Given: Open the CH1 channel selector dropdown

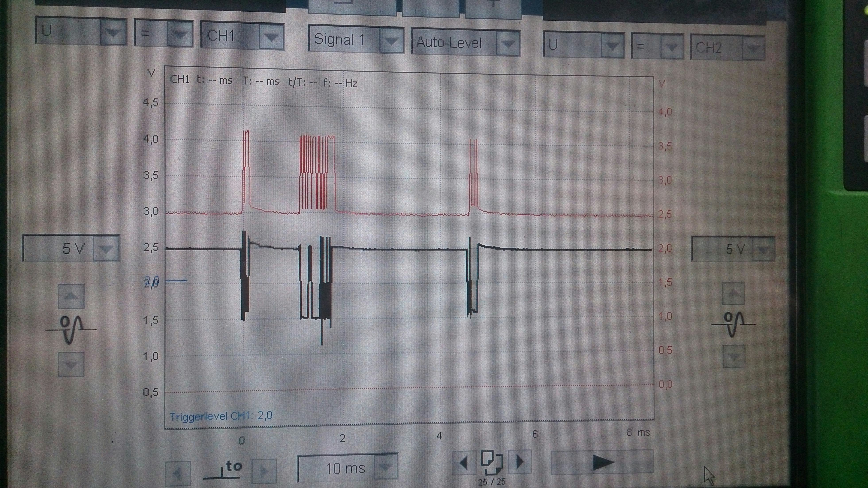Looking at the screenshot, I should 271,37.
